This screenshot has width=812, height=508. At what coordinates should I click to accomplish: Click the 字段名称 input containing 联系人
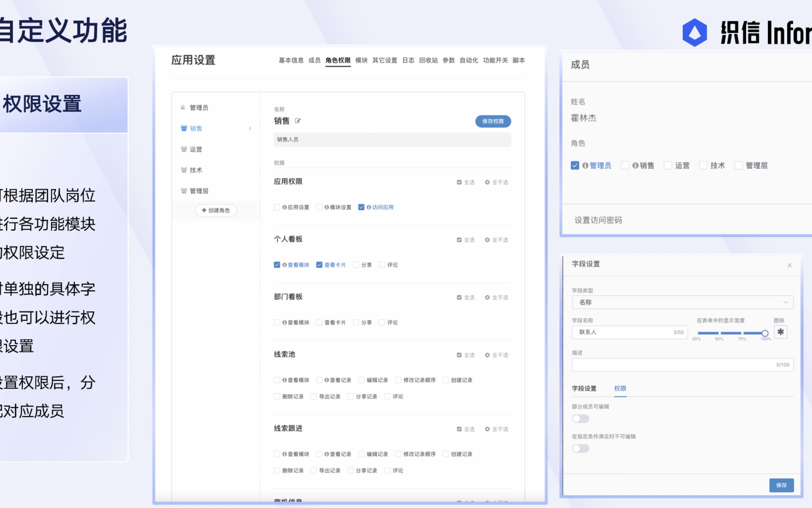(630, 332)
